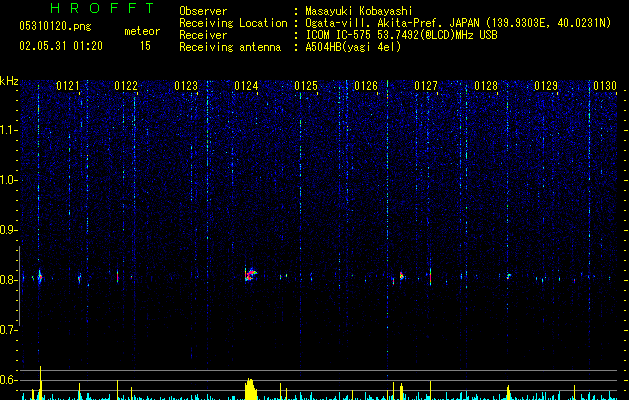Select the filename 05310120.png
This screenshot has width=629, height=400.
click(55, 27)
